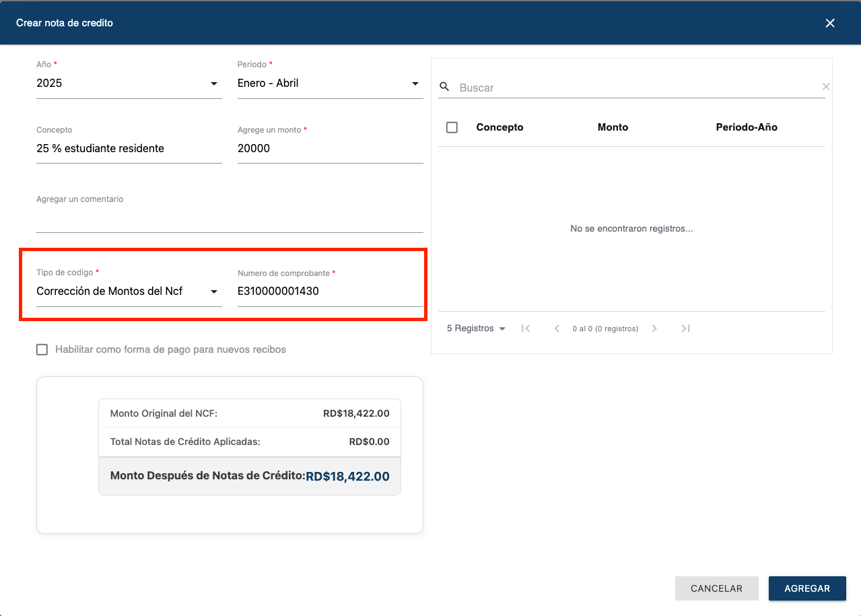The width and height of the screenshot is (861, 616).
Task: Enable Habilitar como forma de pago checkbox
Action: tap(42, 349)
